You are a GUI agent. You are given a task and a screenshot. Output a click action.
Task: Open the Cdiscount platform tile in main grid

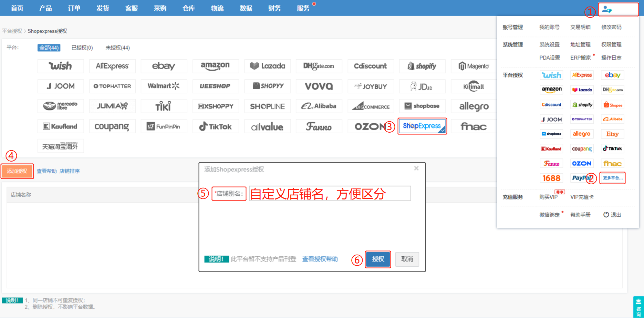tap(371, 66)
